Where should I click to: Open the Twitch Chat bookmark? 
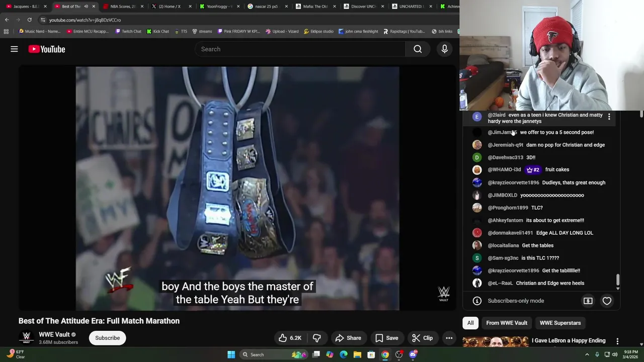click(x=128, y=31)
